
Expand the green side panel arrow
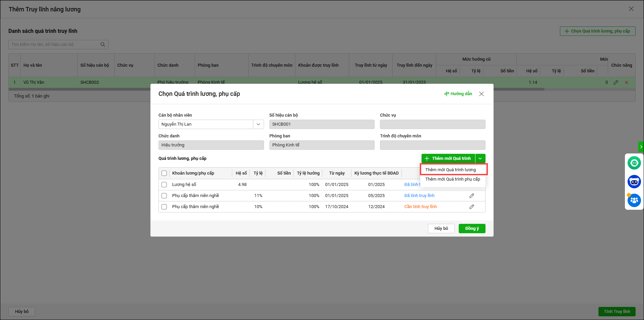pos(641,147)
